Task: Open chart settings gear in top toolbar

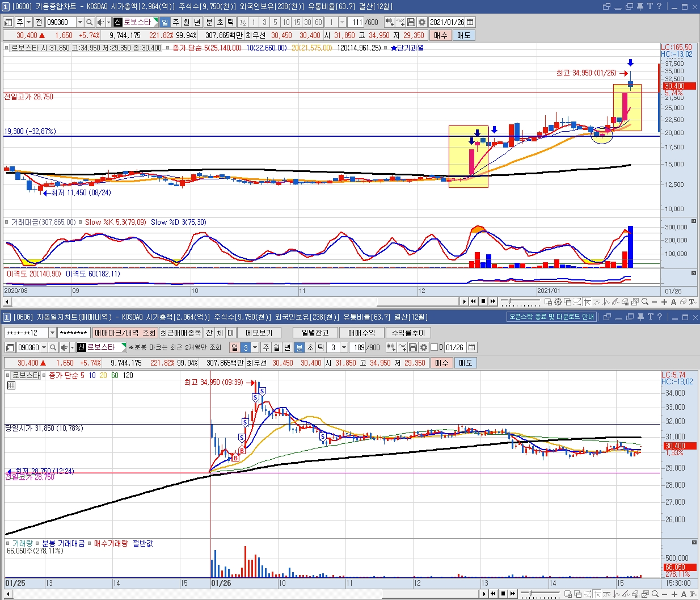Action: coord(422,22)
